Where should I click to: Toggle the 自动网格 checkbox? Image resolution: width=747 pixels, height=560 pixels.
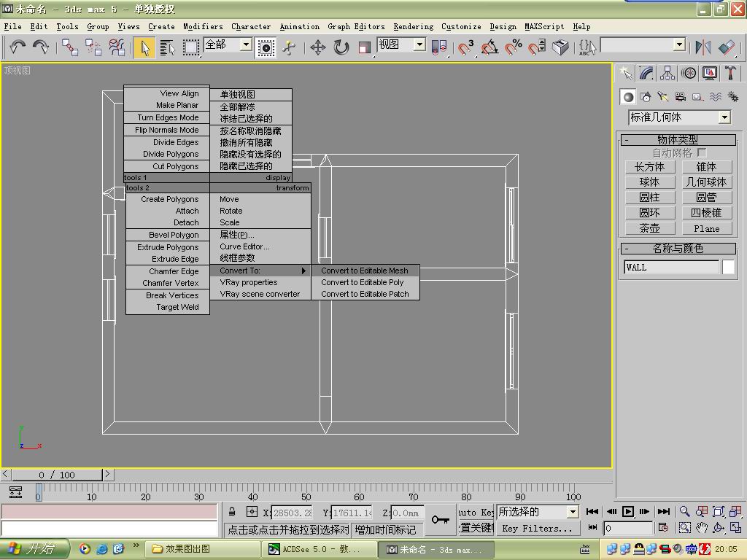[x=701, y=152]
